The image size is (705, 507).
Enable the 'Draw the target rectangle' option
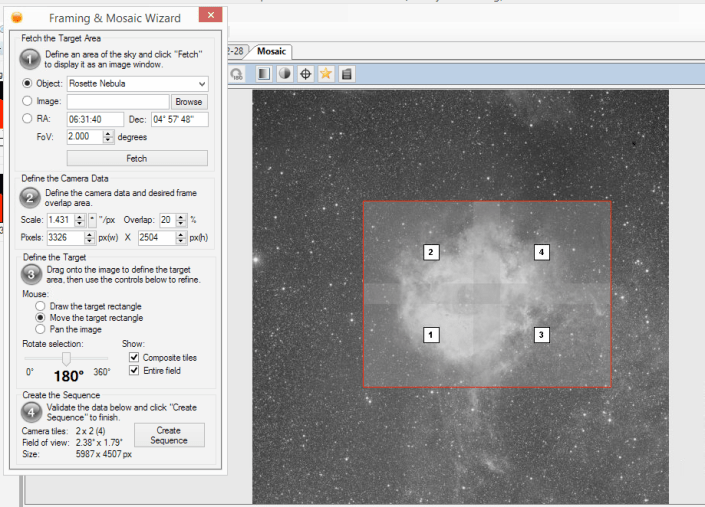pos(40,306)
